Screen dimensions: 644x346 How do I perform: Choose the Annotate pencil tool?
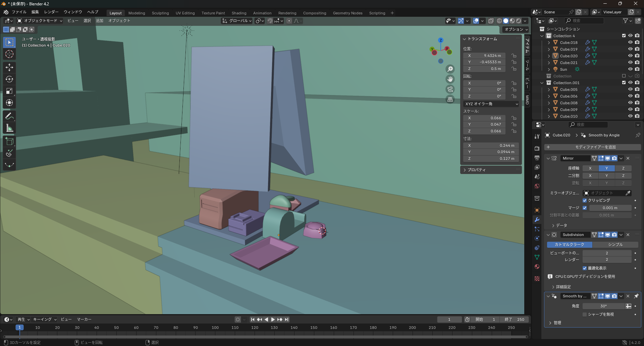[x=9, y=116]
